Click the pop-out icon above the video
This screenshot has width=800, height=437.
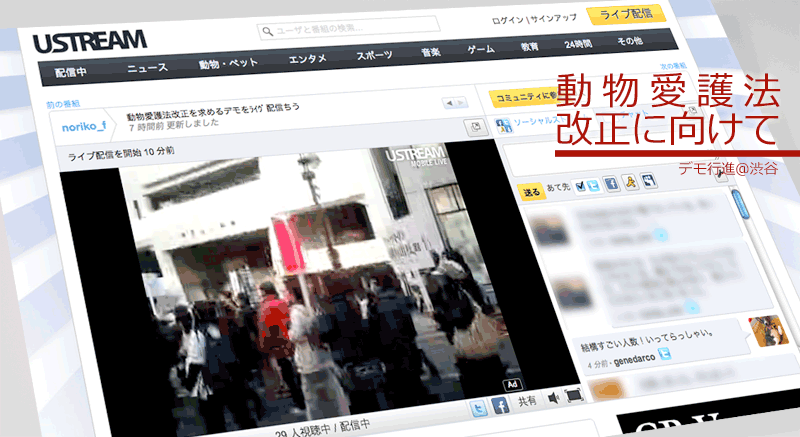(476, 127)
